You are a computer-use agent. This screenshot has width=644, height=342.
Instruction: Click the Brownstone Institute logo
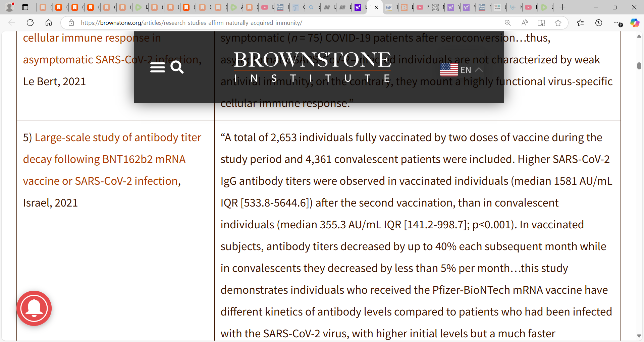[x=312, y=67]
